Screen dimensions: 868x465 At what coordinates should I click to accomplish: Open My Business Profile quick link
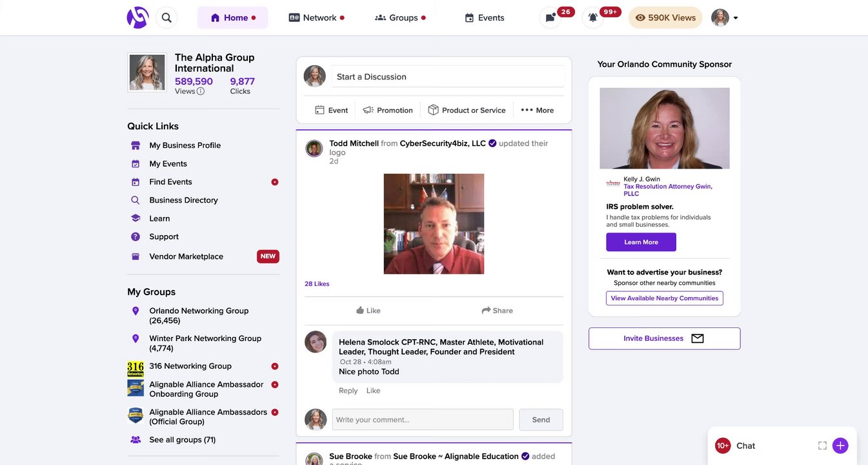pyautogui.click(x=185, y=145)
